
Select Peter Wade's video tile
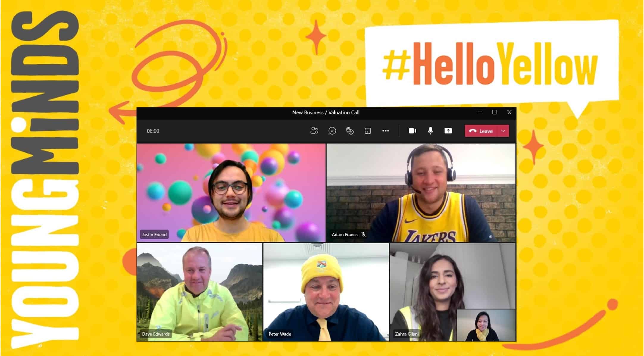coord(326,292)
